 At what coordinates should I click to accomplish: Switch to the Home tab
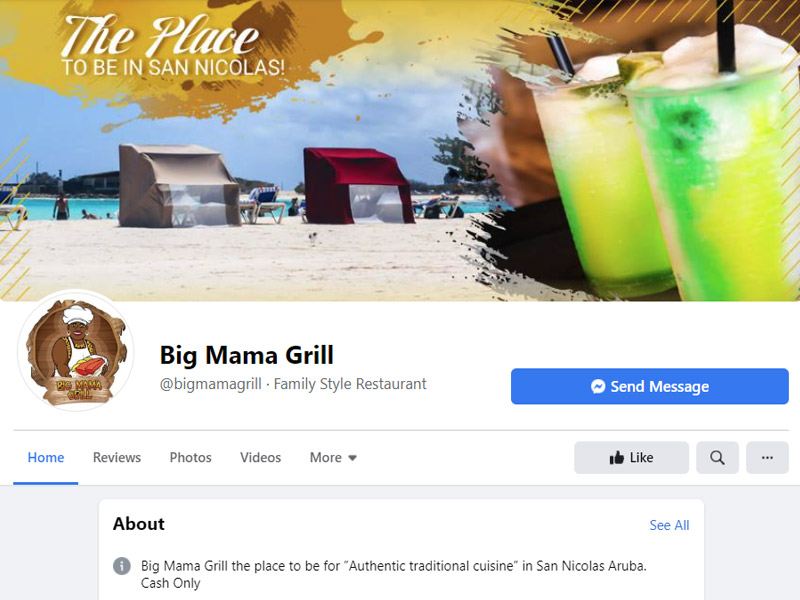(x=46, y=458)
